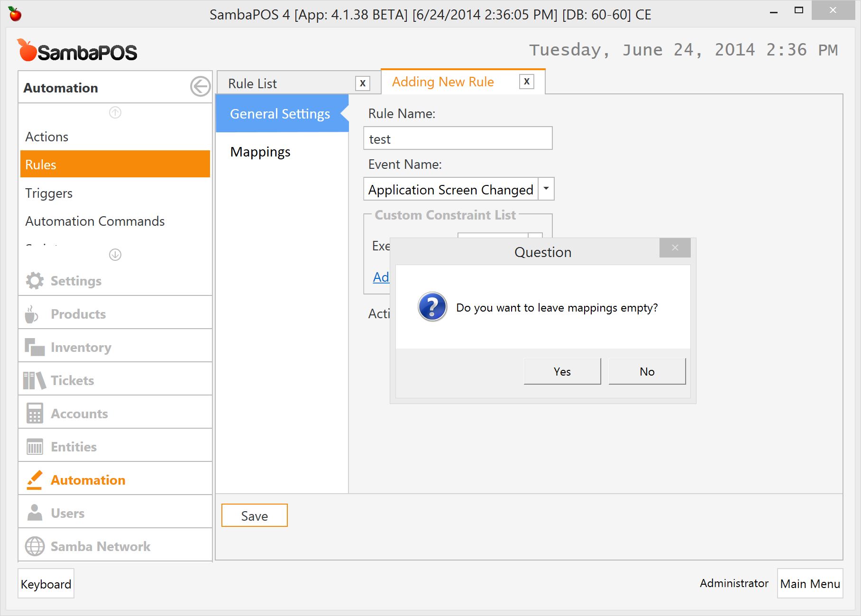Open the Event Name dropdown arrow
861x616 pixels.
(546, 189)
